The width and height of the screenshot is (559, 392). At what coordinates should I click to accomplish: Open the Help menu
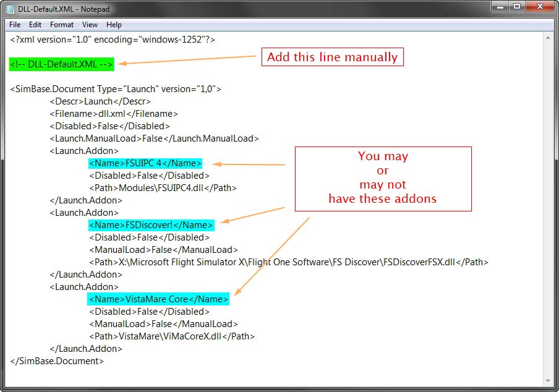click(114, 25)
